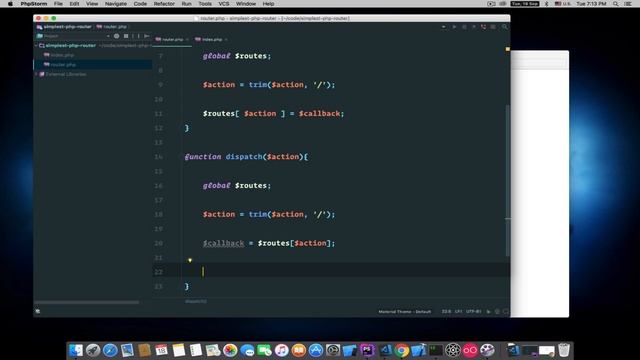Open the File menu

click(x=58, y=4)
